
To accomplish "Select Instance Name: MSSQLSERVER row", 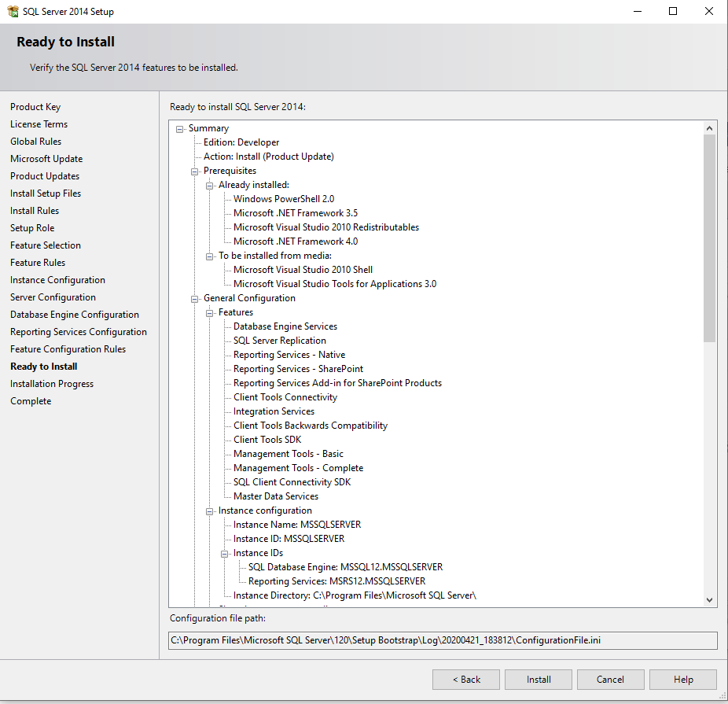I will [297, 525].
